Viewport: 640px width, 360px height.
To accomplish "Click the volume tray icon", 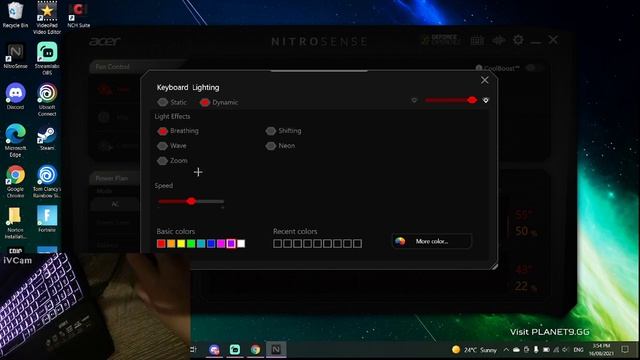I will [x=565, y=350].
